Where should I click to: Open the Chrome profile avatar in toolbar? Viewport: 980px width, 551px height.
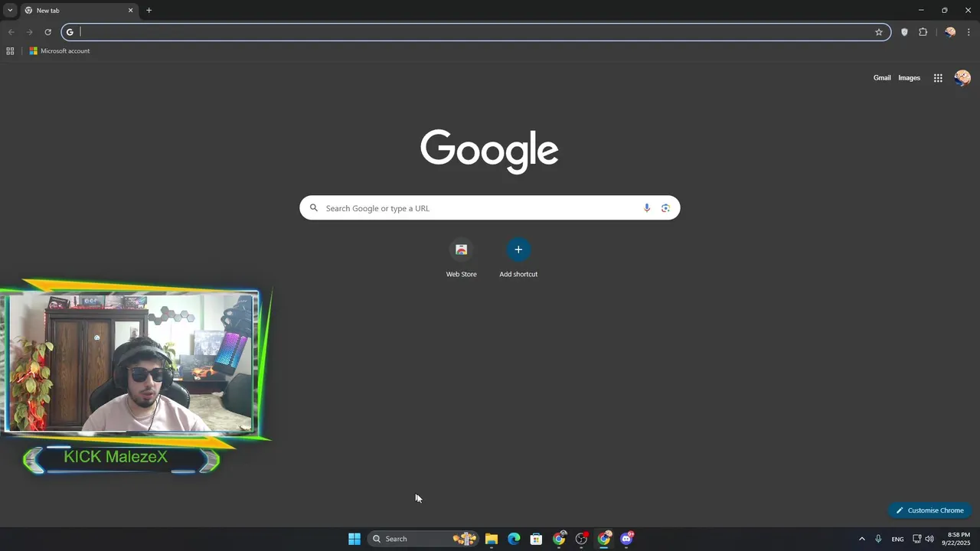pos(950,32)
